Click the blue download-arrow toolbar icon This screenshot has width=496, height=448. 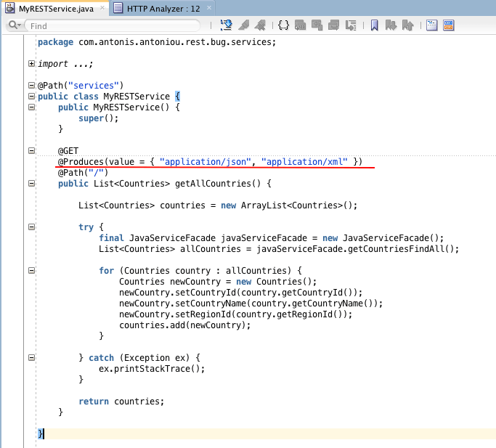coord(226,25)
